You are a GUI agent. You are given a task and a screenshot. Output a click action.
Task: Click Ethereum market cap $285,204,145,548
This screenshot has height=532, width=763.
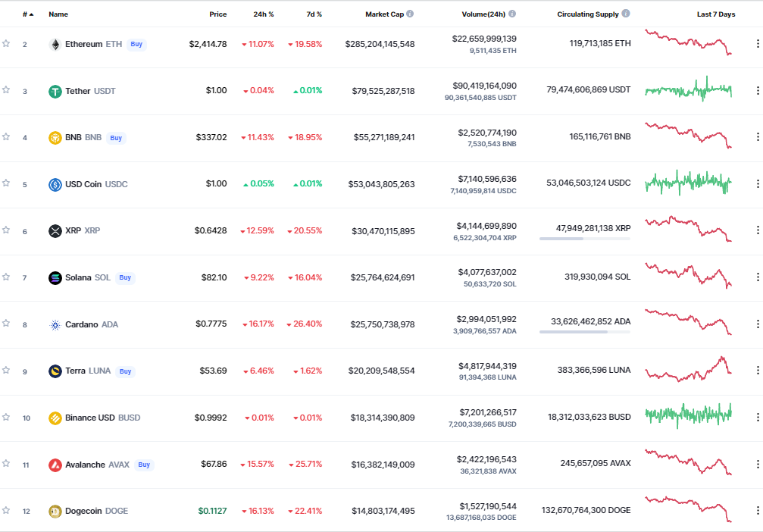point(380,44)
